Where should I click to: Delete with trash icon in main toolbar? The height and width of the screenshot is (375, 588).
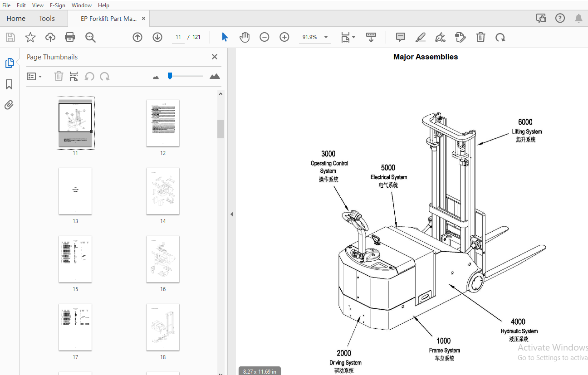[480, 37]
